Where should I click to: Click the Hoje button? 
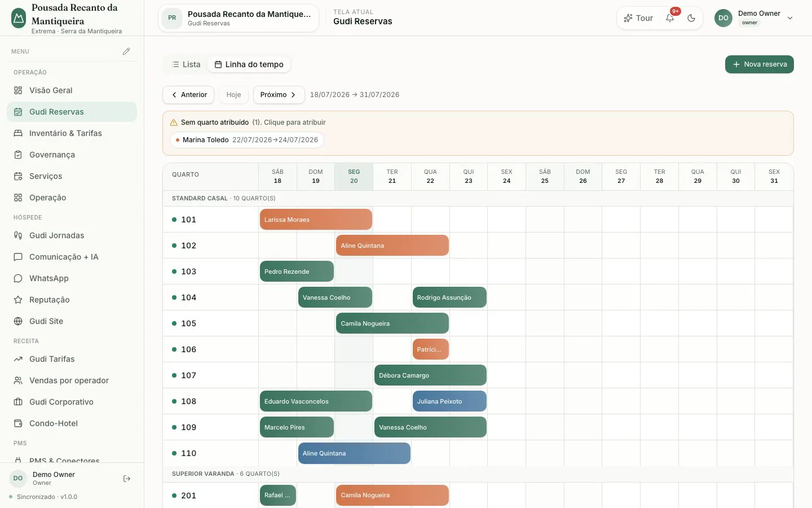click(233, 95)
